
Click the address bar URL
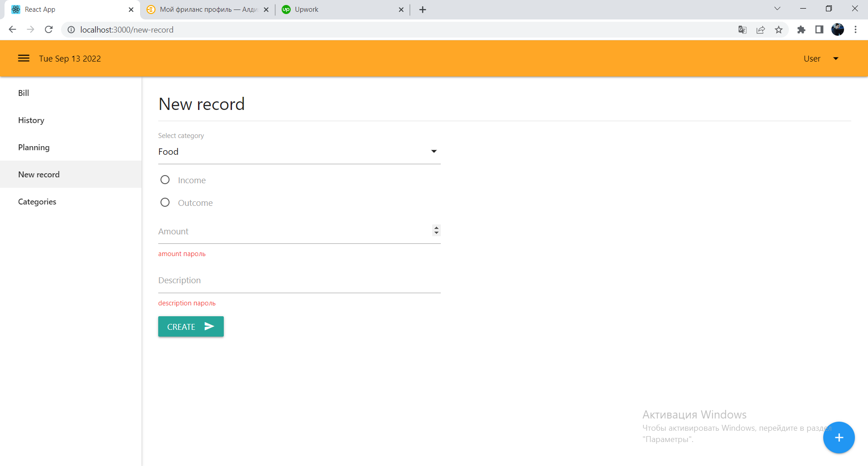pos(127,30)
